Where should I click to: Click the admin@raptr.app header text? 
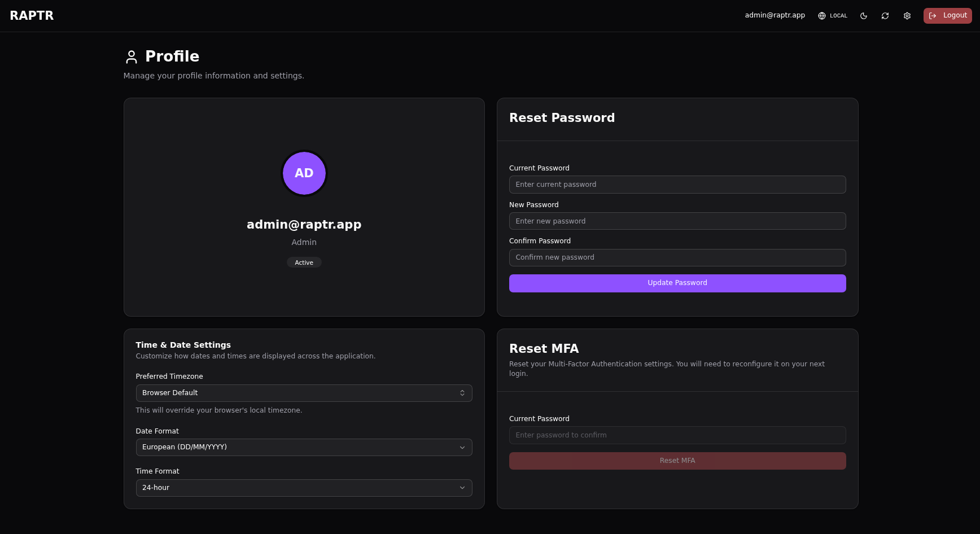point(775,15)
